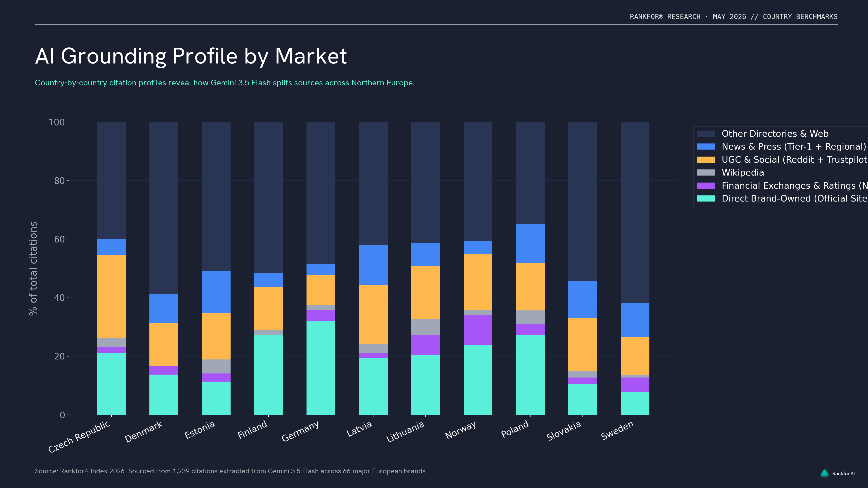
Task: Select the "Wikipedia" legend label
Action: (x=743, y=172)
